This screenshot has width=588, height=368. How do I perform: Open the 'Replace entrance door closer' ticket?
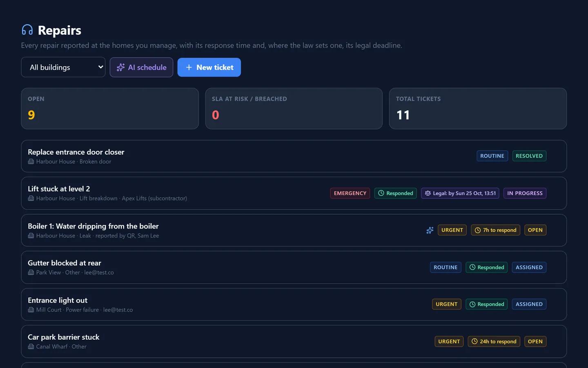click(294, 156)
